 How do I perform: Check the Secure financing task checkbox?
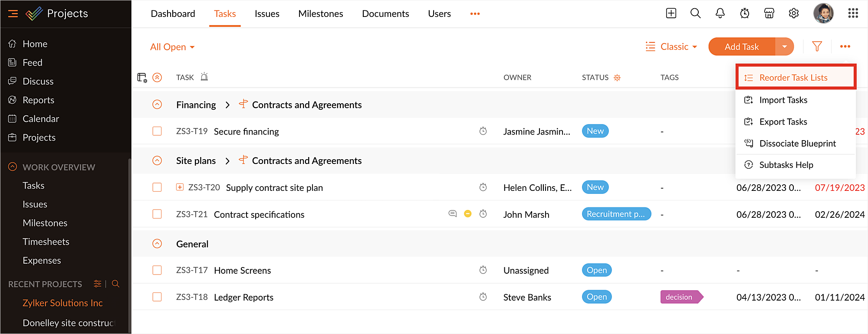[x=157, y=131]
